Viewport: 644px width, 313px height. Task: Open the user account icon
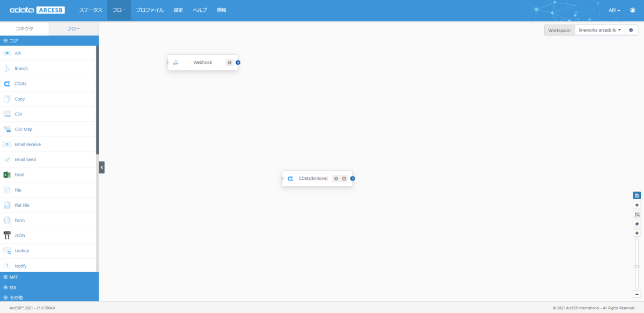[632, 10]
